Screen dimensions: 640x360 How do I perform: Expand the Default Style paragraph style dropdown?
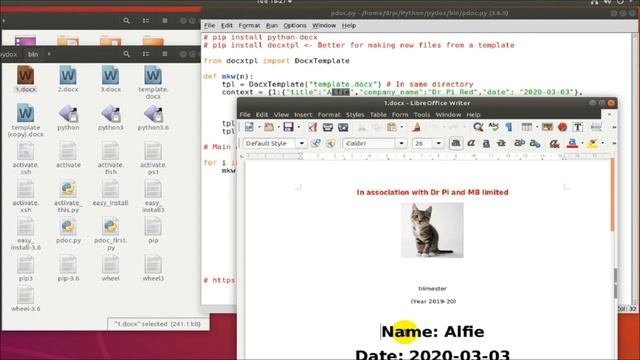click(x=302, y=143)
